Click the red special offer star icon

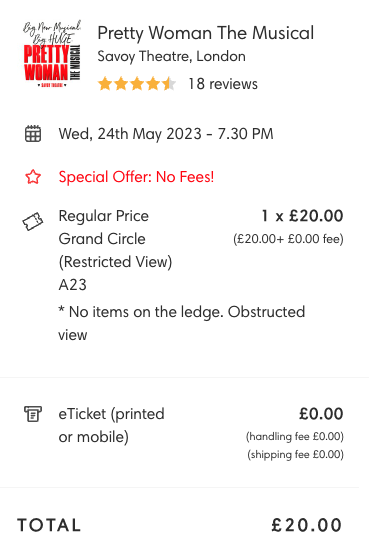tap(33, 177)
